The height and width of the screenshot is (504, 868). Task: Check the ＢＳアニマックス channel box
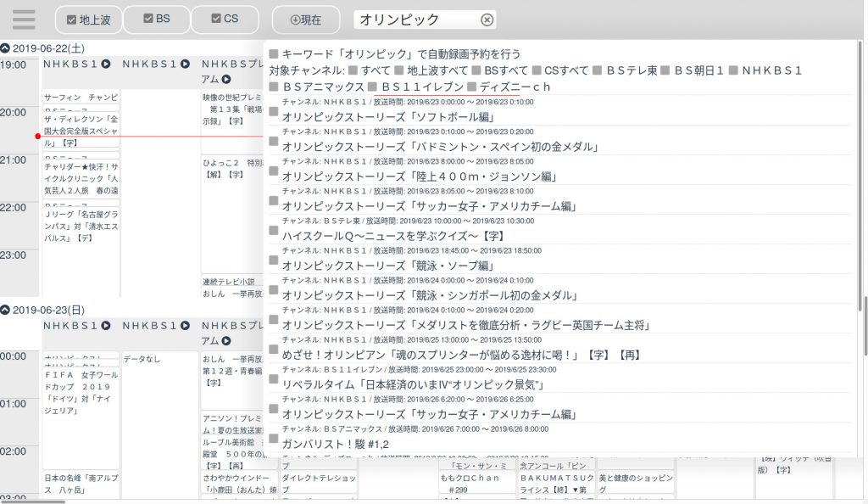274,87
